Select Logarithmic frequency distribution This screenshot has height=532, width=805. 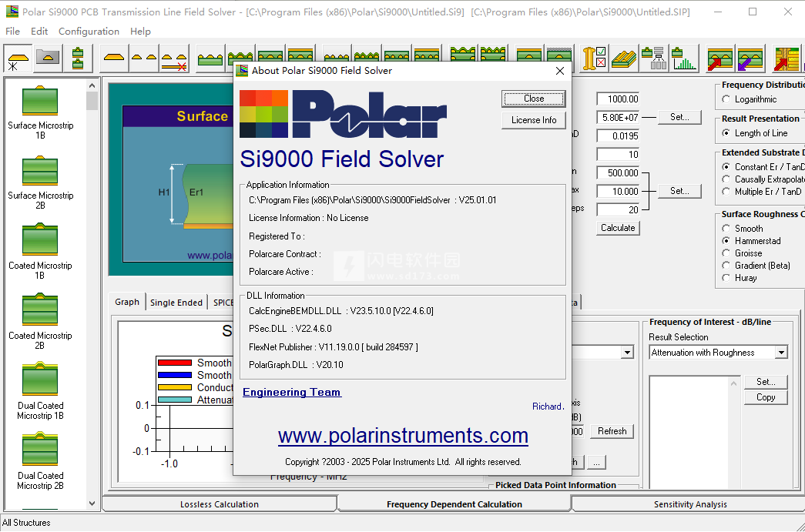pos(726,99)
